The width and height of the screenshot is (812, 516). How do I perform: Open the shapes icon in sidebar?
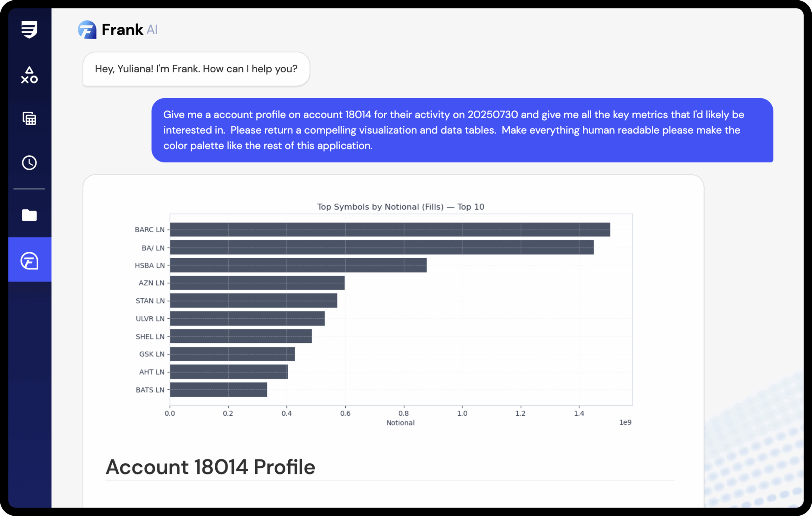click(x=29, y=75)
